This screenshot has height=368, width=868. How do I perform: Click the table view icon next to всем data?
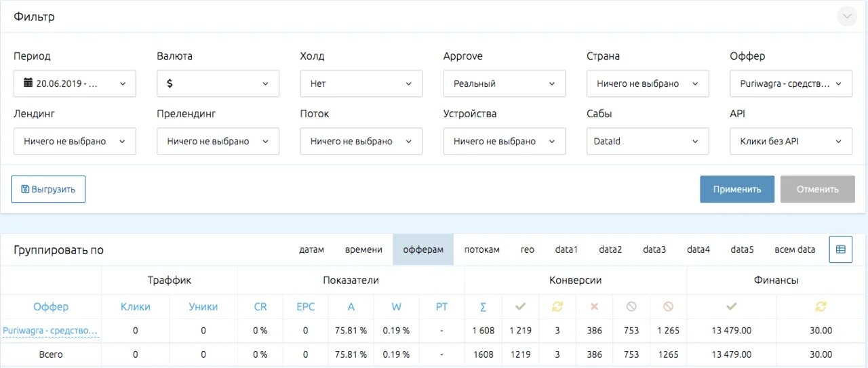(x=841, y=249)
